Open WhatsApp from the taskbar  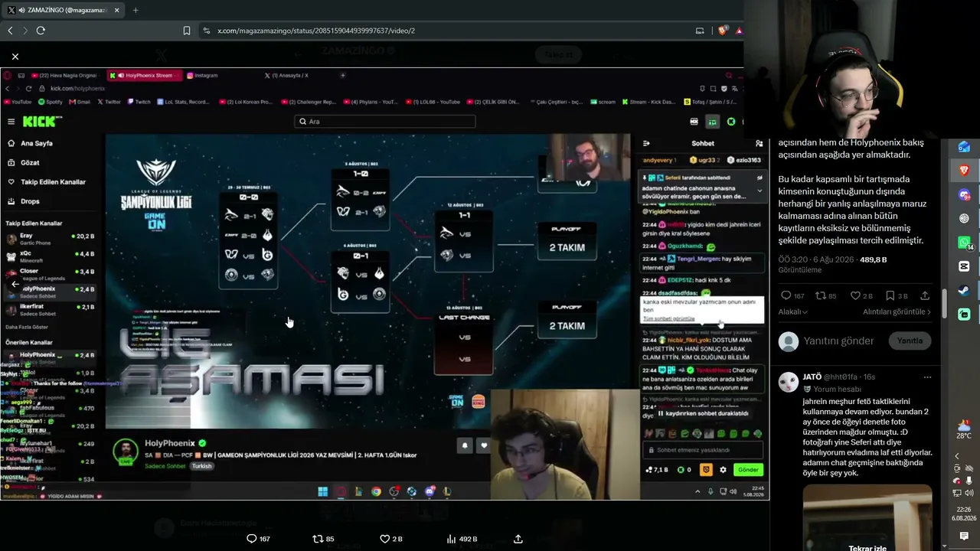click(964, 243)
